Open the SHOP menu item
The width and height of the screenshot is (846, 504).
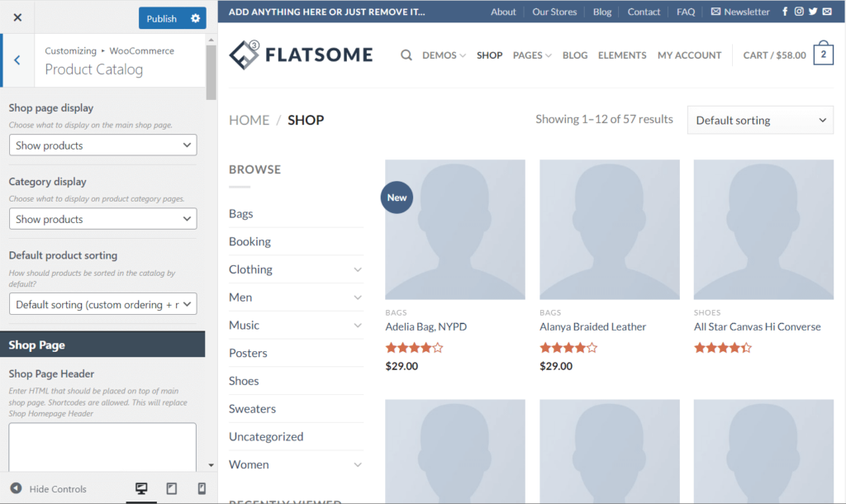coord(489,55)
